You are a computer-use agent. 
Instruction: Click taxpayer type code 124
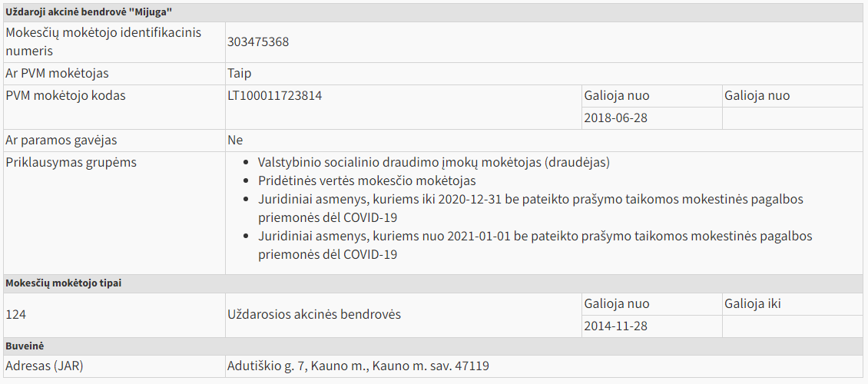[16, 315]
